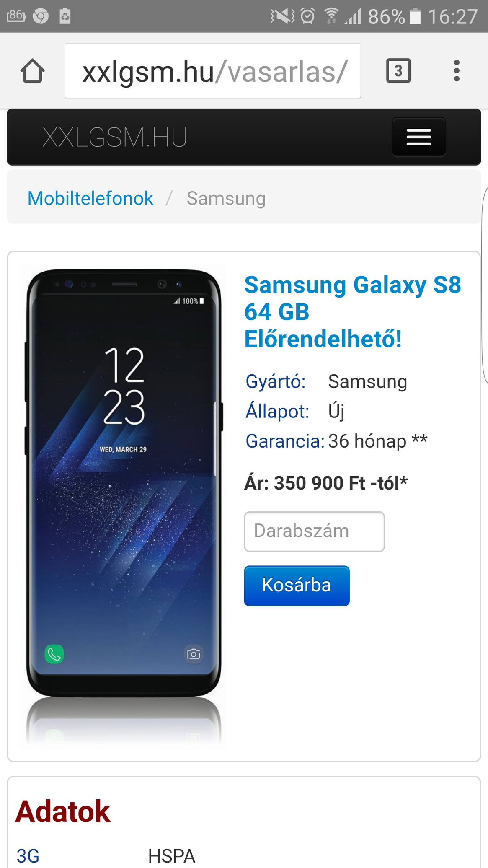Tap the Adatok section heading
Viewport: 488px width, 868px height.
pyautogui.click(x=63, y=812)
